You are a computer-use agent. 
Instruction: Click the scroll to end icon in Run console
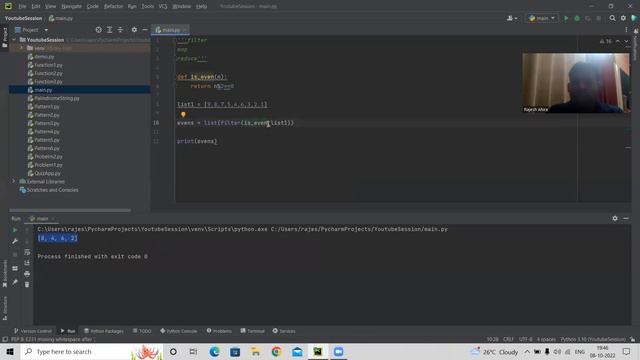pyautogui.click(x=27, y=263)
